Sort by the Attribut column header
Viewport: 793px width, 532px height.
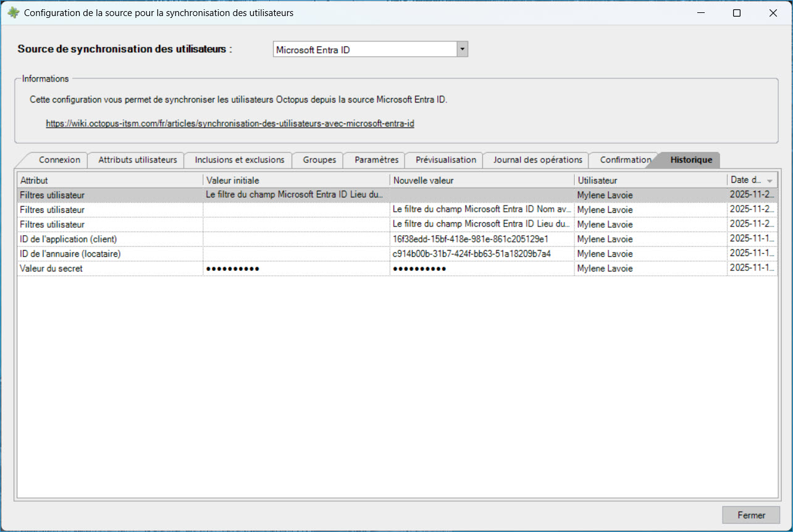coord(110,180)
